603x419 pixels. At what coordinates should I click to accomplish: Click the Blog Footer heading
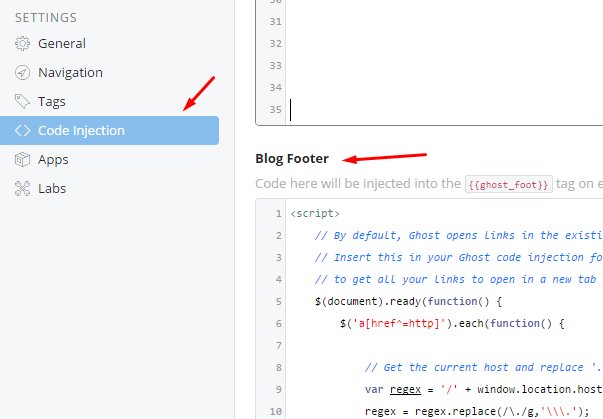[292, 159]
